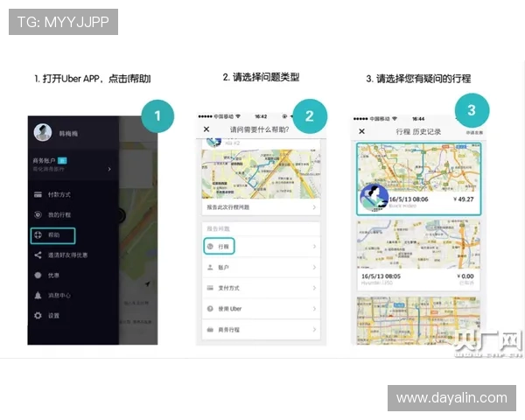Viewport: 525px width, 420px height.
Task: Click the 报告此次行程问题 text
Action: pyautogui.click(x=228, y=207)
